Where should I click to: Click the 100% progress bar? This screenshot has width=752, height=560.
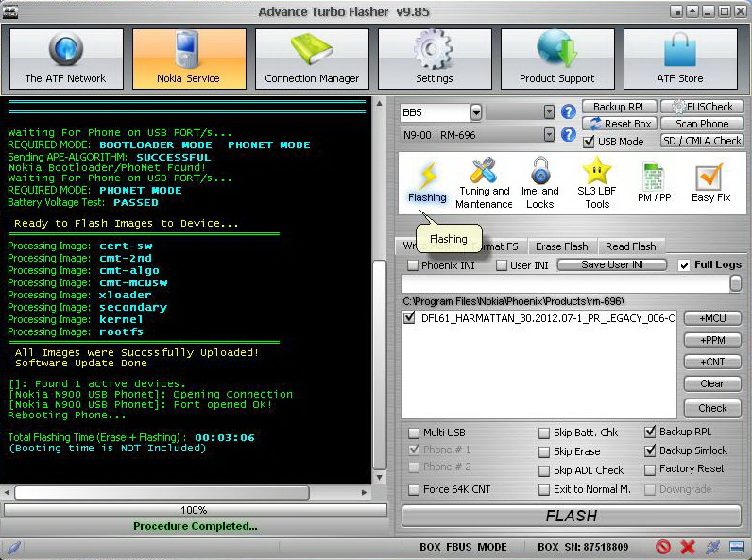pos(196,510)
